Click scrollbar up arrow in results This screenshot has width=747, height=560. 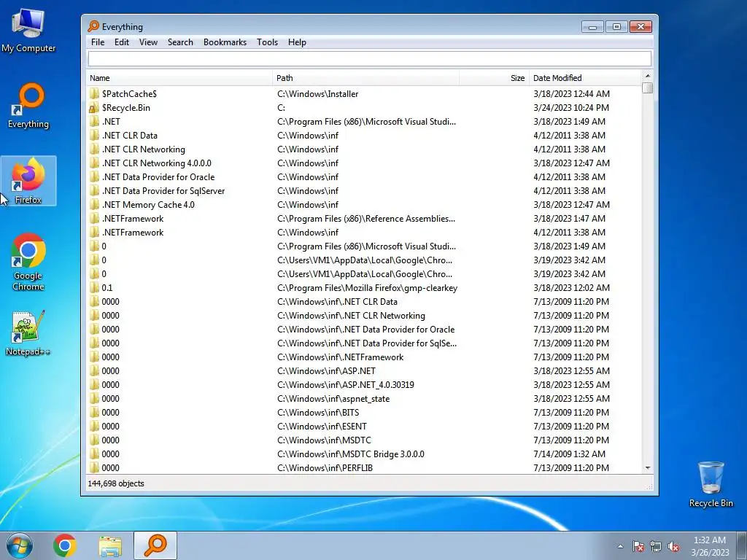tap(648, 76)
